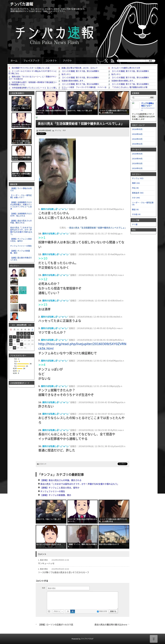The image size is (165, 644).
Task: Open popular thumbnail 長谷川亮太「大学名公表は4年待てや」
Action: 22,169
